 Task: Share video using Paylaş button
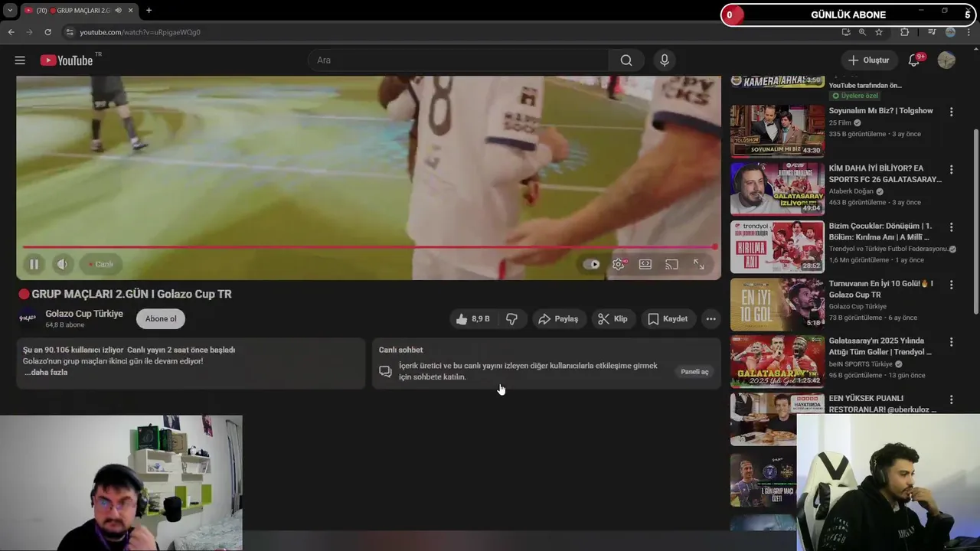[x=559, y=319]
